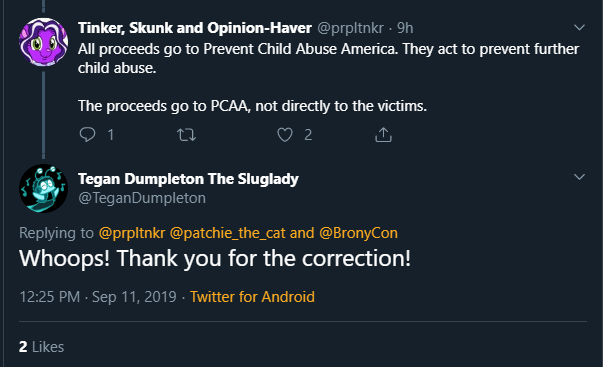This screenshot has width=603, height=367.
Task: Open the Tegan Dumpleton The Sluglady profile name
Action: [x=188, y=179]
